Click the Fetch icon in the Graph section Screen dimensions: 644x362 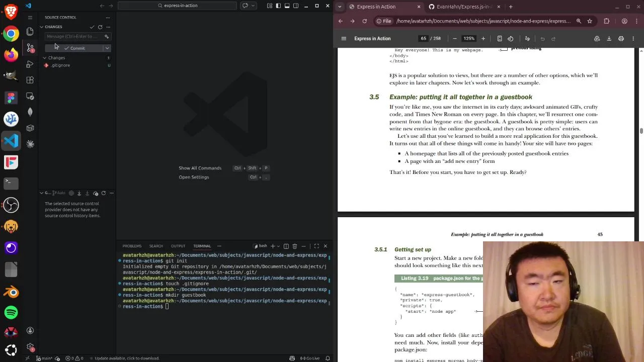pos(79,193)
